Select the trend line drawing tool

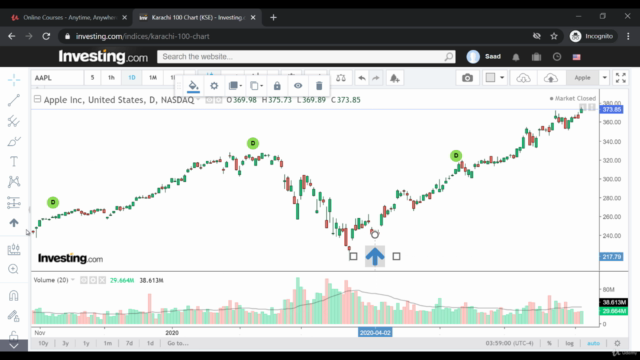(14, 100)
